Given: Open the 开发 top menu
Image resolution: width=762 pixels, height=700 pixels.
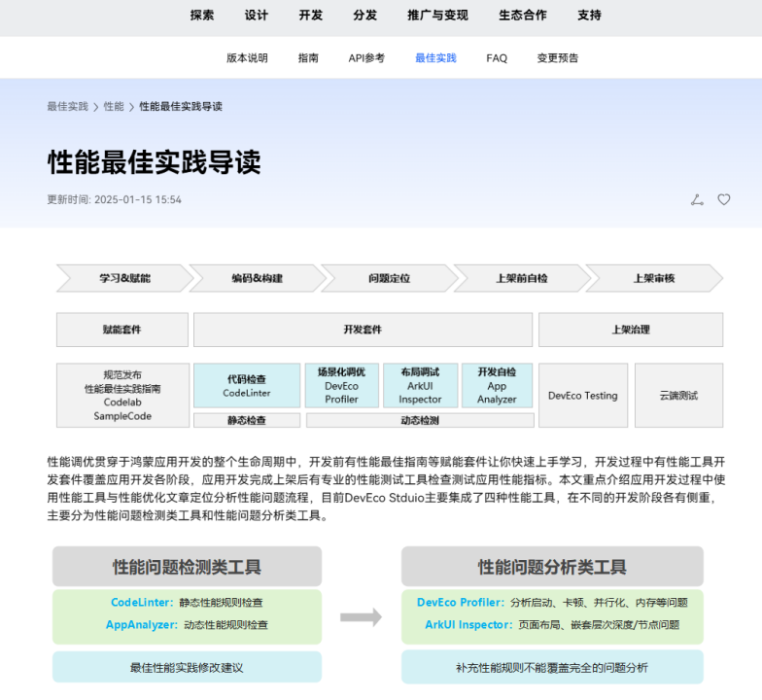Looking at the screenshot, I should [311, 16].
